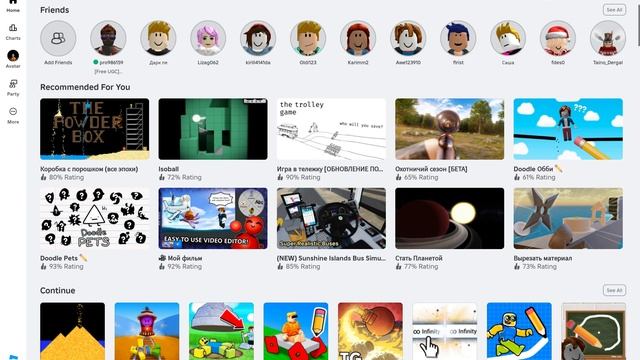Click the Recommended For You heading
640x360 pixels.
click(x=85, y=87)
